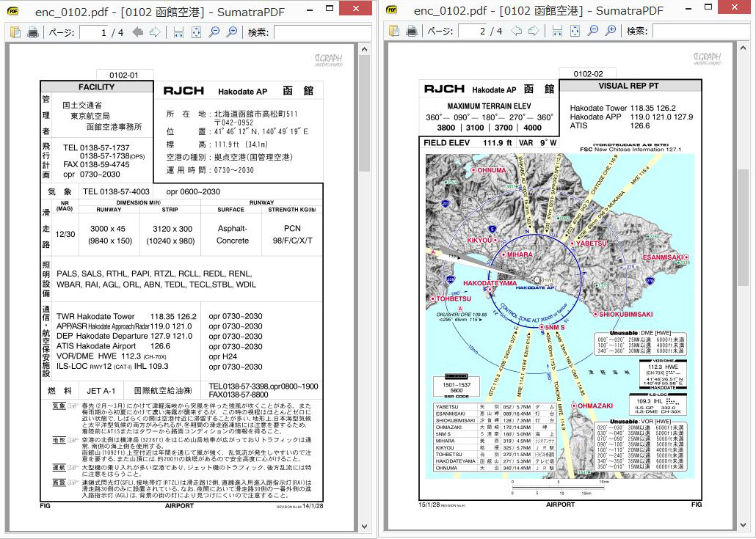This screenshot has width=756, height=539.
Task: Click the FIELD ELEV 111.9 ft label
Action: pyautogui.click(x=468, y=143)
